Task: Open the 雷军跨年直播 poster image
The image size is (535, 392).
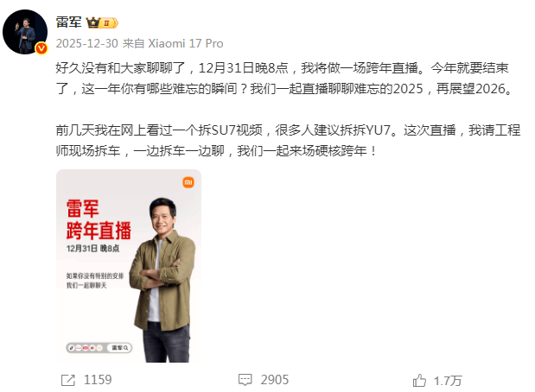Action: [129, 266]
